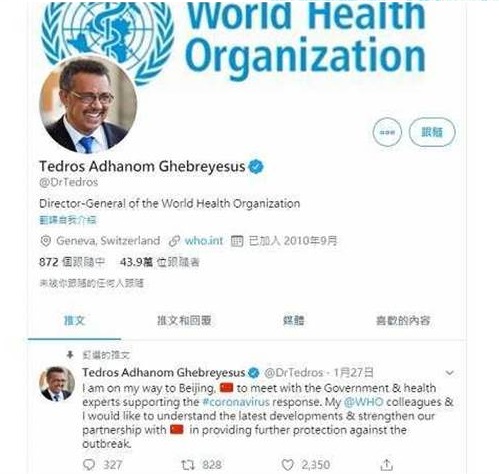Click the blue verified badge beside profile name
499x474 pixels.
[256, 167]
